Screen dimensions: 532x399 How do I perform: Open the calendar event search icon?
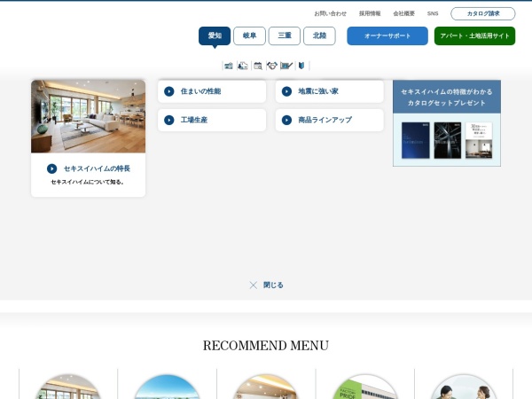click(x=258, y=66)
